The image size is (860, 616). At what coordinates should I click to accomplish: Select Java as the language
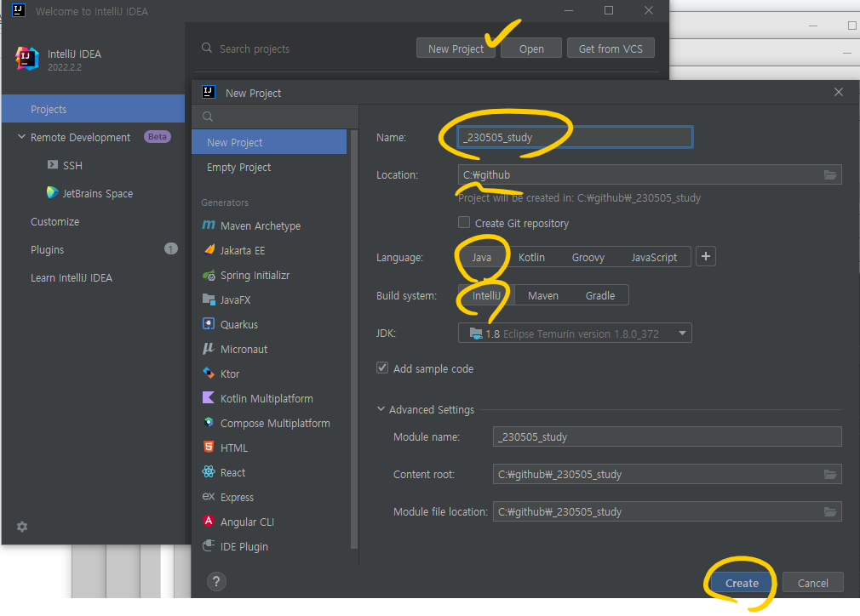(482, 257)
